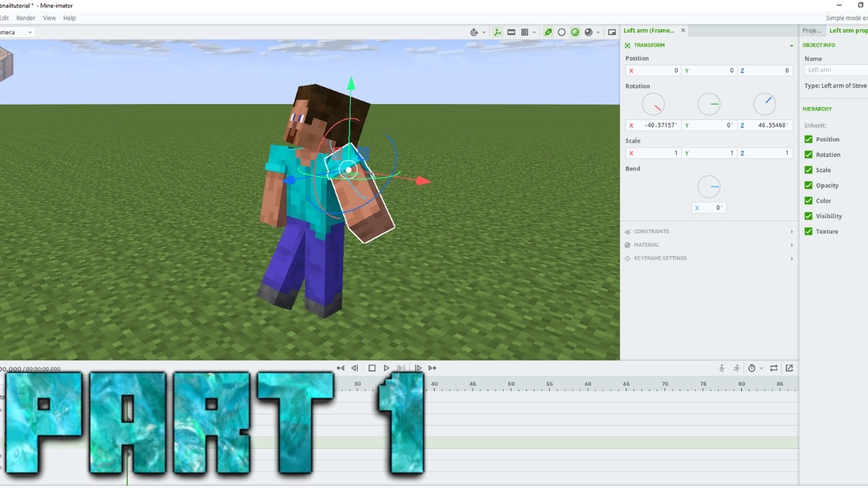Stop the animation playback
868x488 pixels.
click(372, 368)
